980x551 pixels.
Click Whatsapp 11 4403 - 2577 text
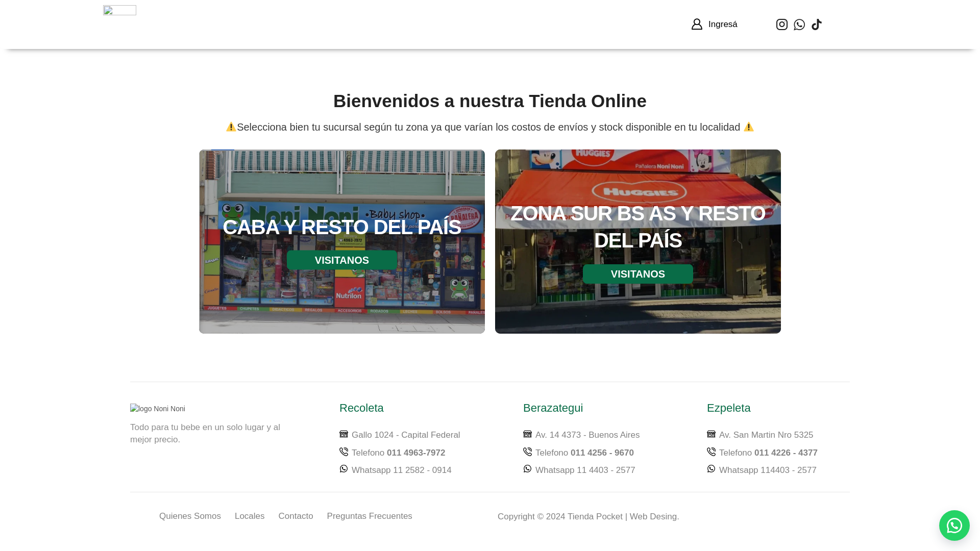585,470
